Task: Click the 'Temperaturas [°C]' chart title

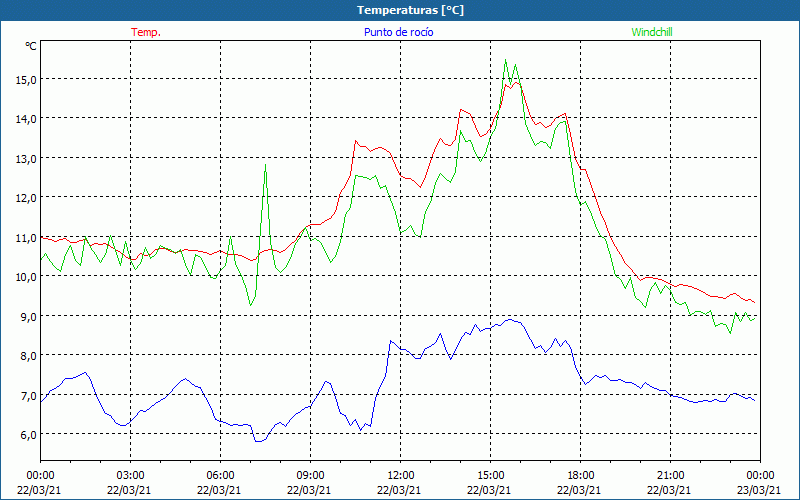Action: pyautogui.click(x=410, y=10)
